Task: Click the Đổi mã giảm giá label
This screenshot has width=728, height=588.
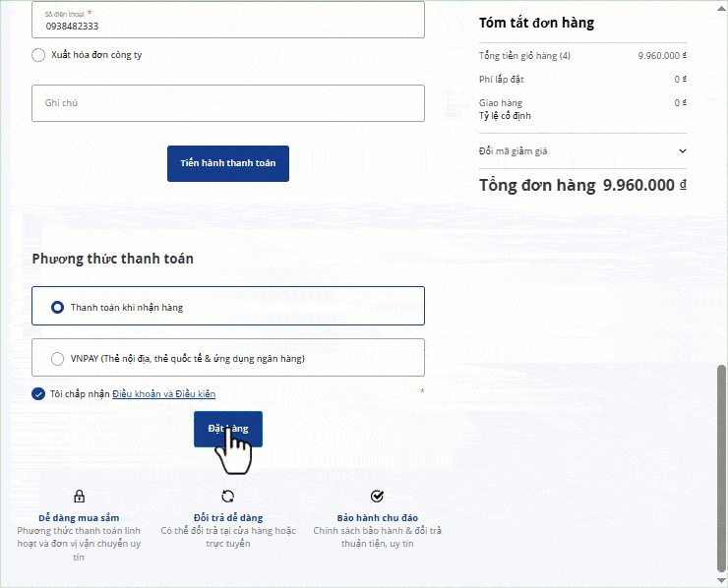Action: 513,151
